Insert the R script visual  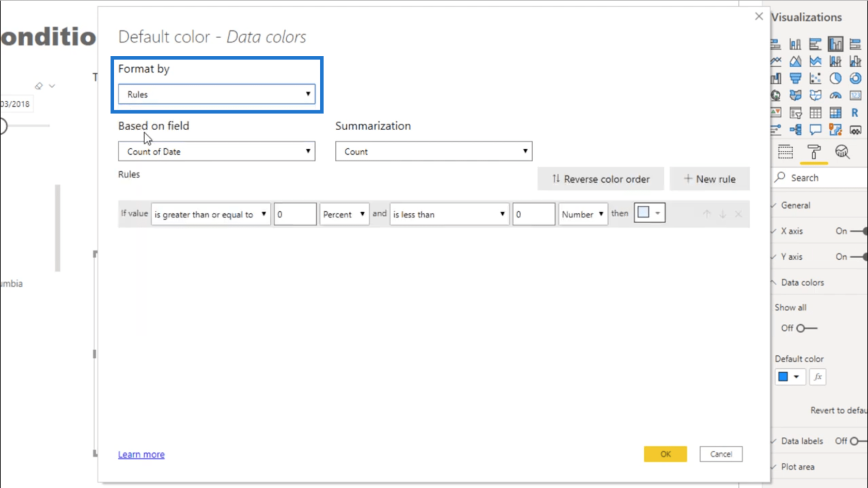click(855, 113)
